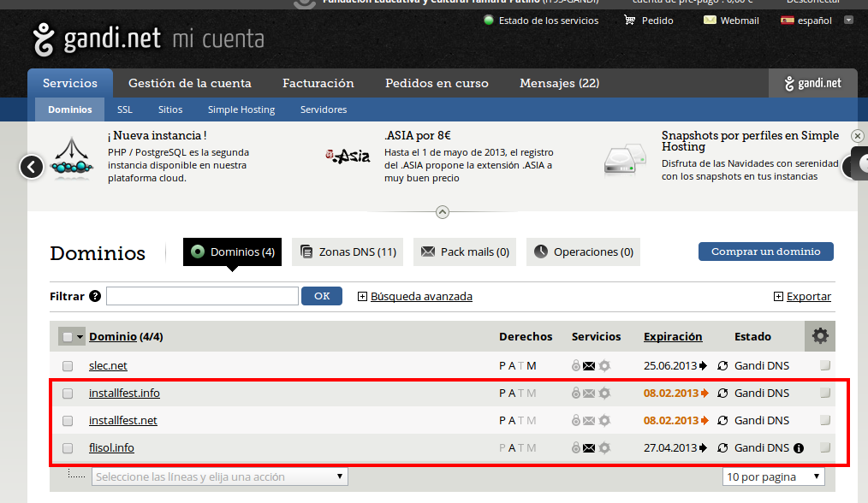
Task: Click the Comprar un dominio button
Action: click(765, 251)
